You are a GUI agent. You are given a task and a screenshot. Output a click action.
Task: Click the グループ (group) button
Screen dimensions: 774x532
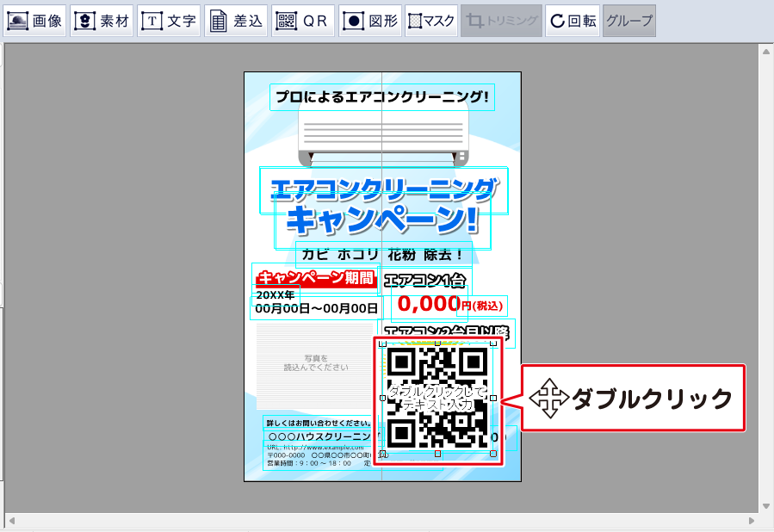629,21
